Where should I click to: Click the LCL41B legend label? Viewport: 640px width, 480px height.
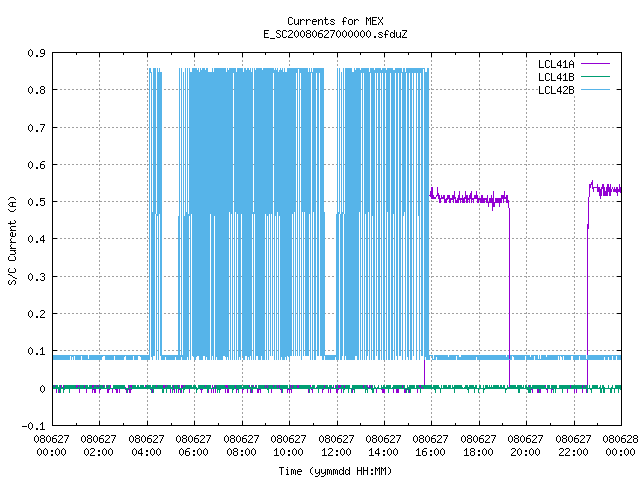556,77
